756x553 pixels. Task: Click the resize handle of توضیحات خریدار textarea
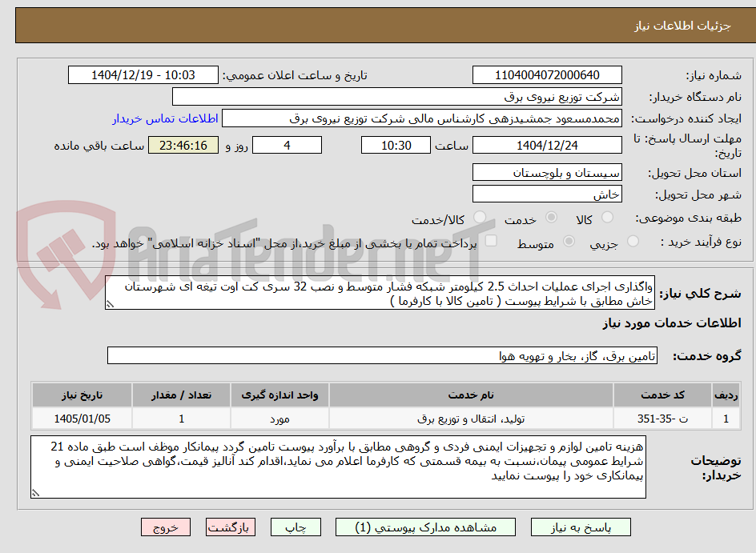click(x=35, y=493)
